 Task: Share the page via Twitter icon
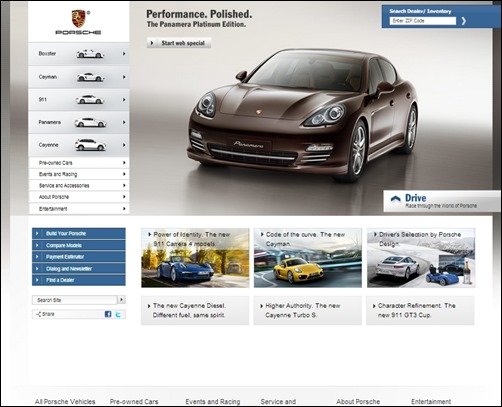point(118,314)
